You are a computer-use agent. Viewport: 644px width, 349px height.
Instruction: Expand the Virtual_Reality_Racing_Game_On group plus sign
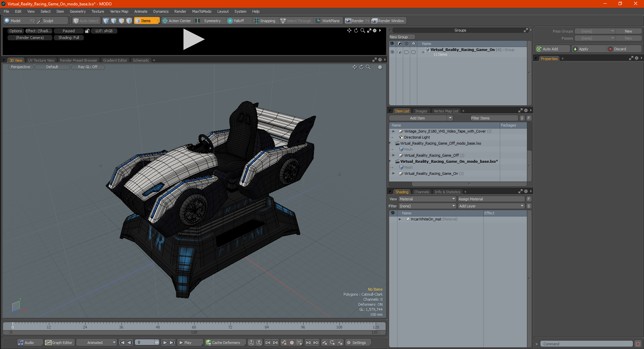(x=423, y=52)
